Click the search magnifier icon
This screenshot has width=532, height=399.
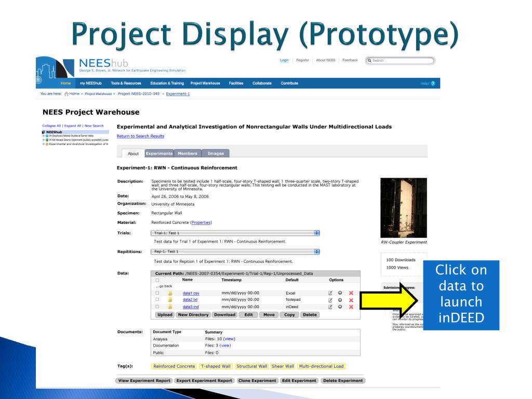[x=369, y=60]
